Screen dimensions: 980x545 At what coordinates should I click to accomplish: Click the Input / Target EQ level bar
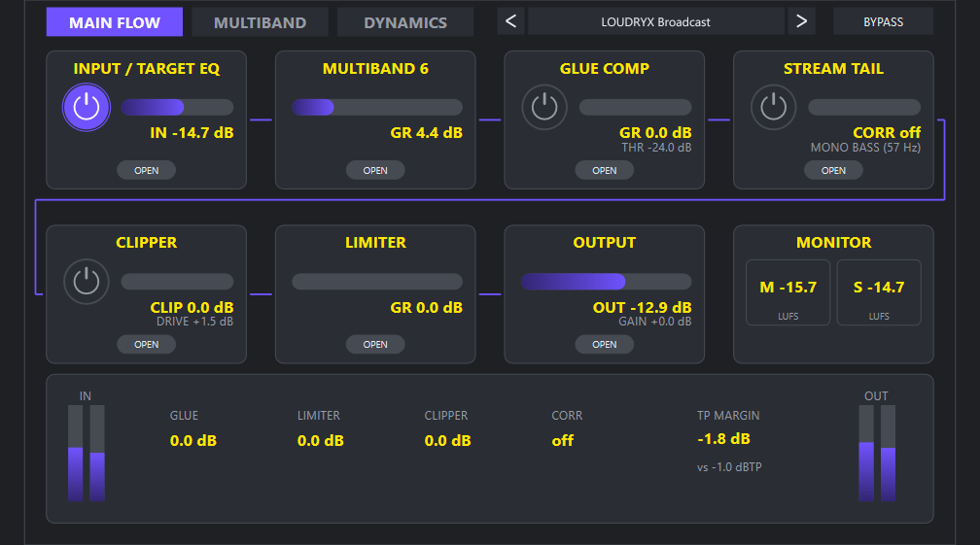click(178, 108)
